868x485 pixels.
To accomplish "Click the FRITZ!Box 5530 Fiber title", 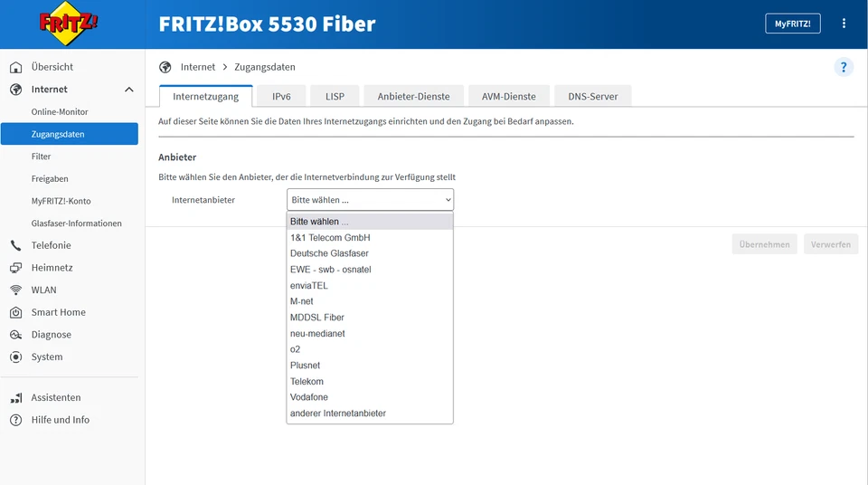I will (x=267, y=24).
